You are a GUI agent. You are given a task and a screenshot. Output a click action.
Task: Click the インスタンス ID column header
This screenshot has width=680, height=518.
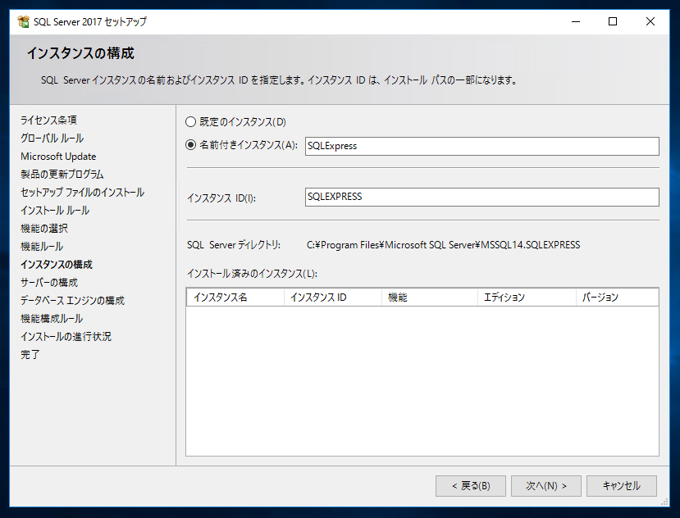tap(333, 298)
